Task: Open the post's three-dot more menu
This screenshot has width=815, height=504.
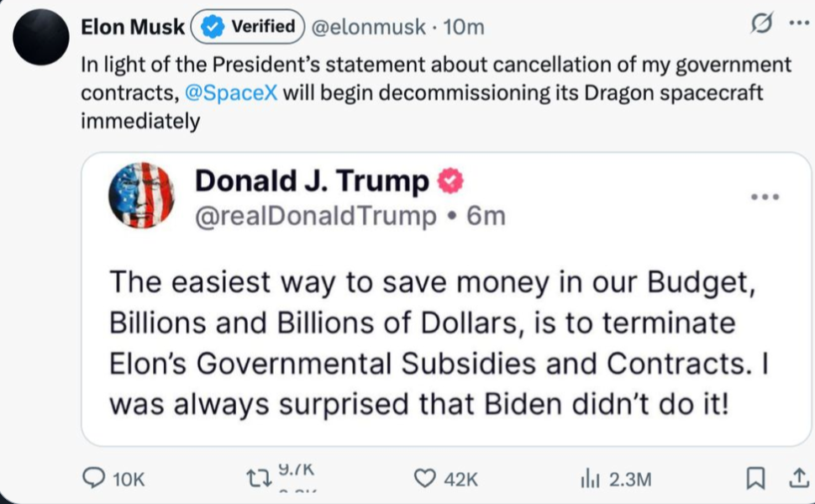Action: [797, 24]
